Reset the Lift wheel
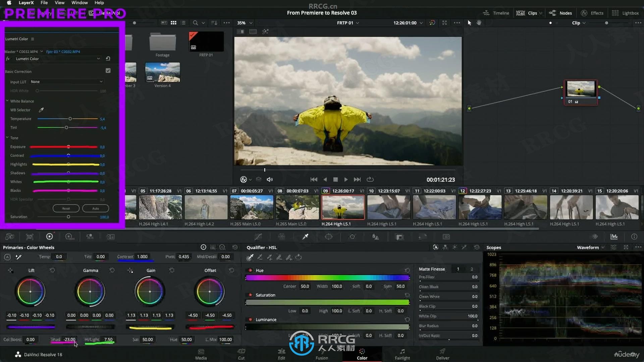644x362 pixels. point(52,270)
